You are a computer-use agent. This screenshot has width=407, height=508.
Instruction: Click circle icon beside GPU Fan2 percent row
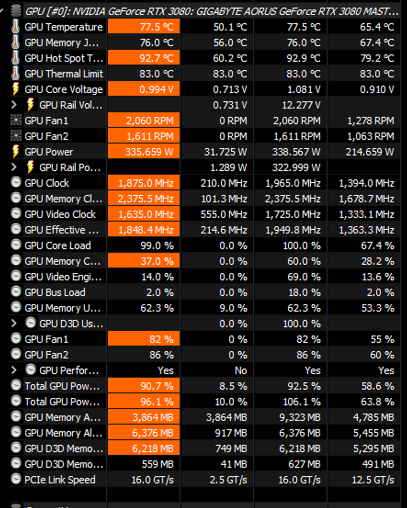tap(16, 355)
